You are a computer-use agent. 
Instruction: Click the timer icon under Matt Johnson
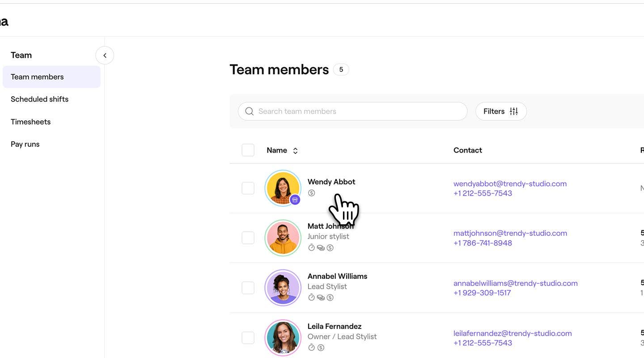311,247
